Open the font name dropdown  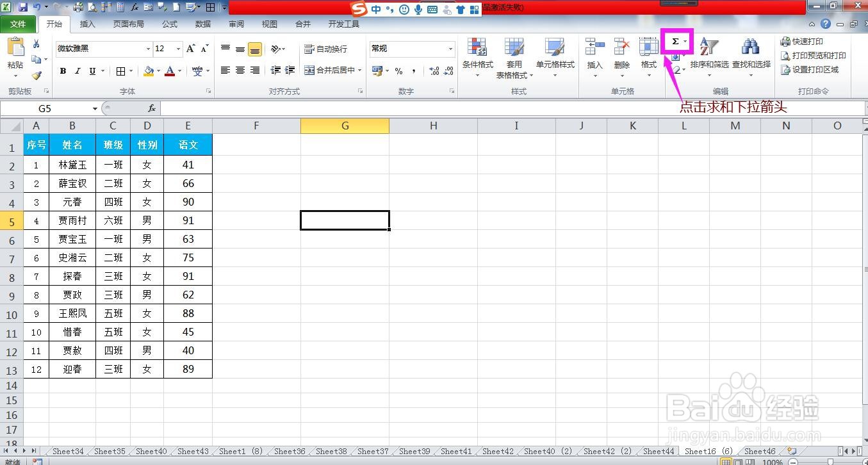(x=148, y=49)
